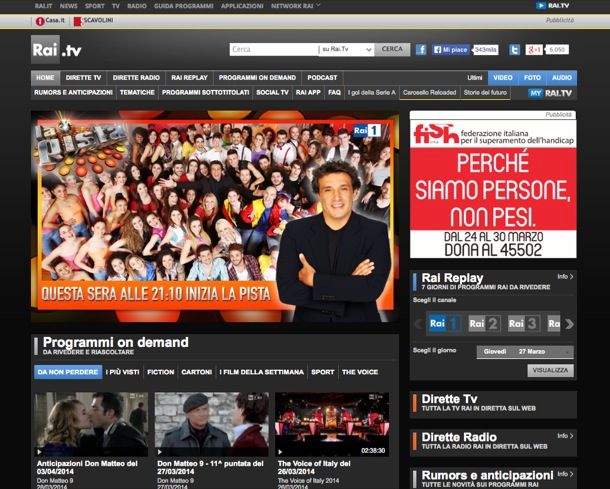Open the TEMATICHE submenu link

point(137,93)
